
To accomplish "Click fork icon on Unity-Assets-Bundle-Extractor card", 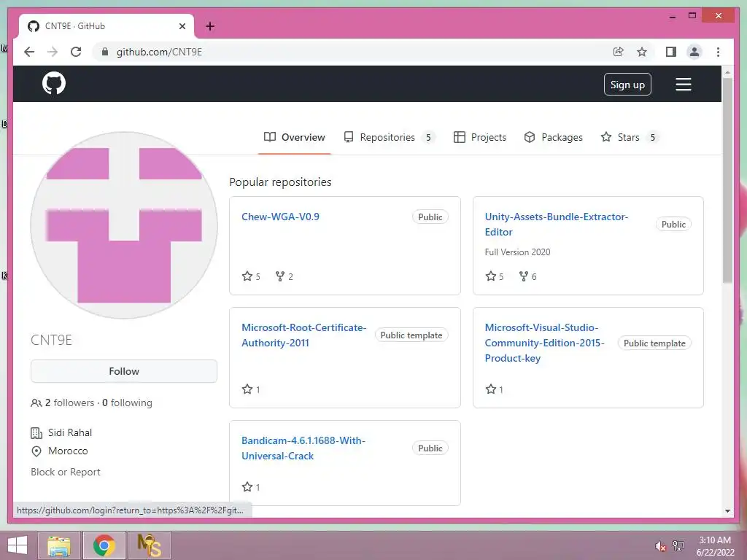I will click(524, 276).
